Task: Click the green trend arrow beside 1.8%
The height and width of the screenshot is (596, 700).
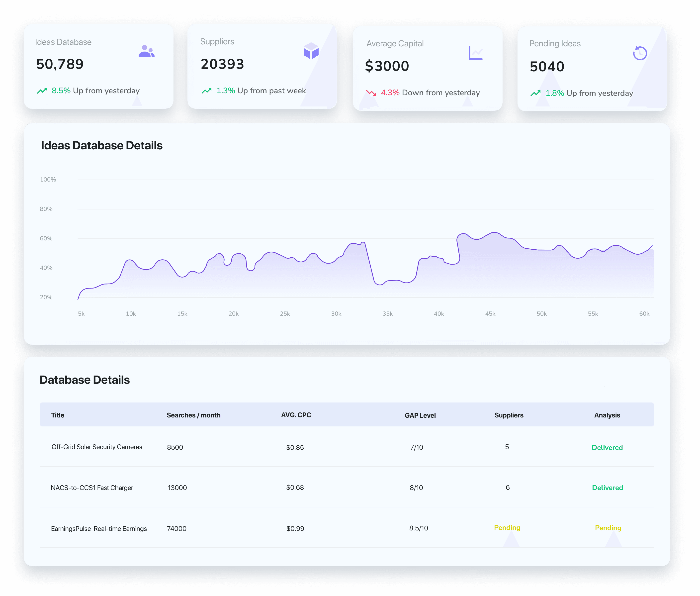Action: (x=535, y=93)
